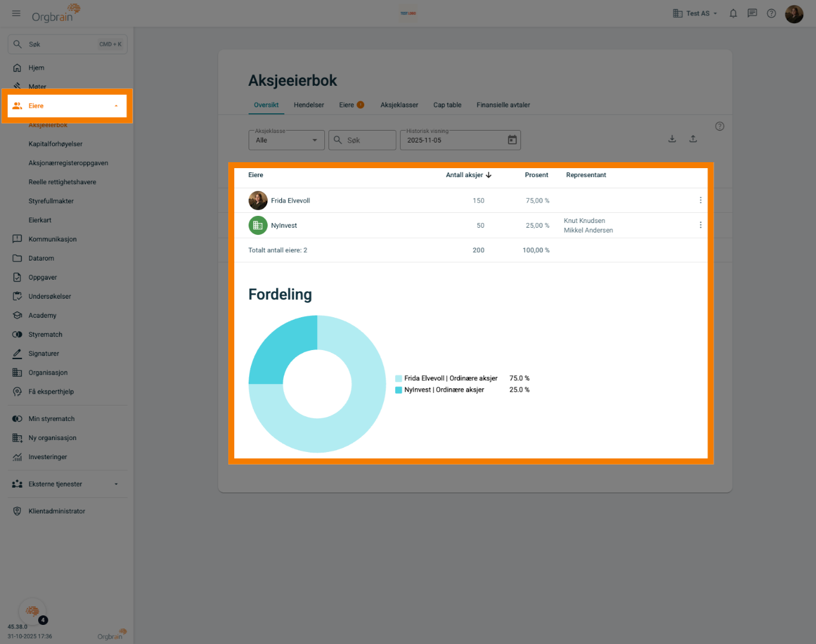The height and width of the screenshot is (644, 816).
Task: Switch to Aksjeklasser tab
Action: click(x=399, y=105)
